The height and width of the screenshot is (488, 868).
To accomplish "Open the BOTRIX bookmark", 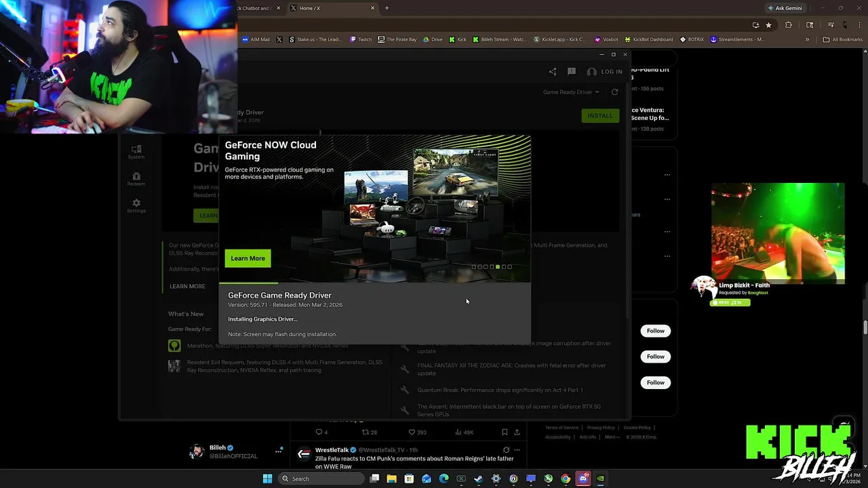I will (x=692, y=39).
